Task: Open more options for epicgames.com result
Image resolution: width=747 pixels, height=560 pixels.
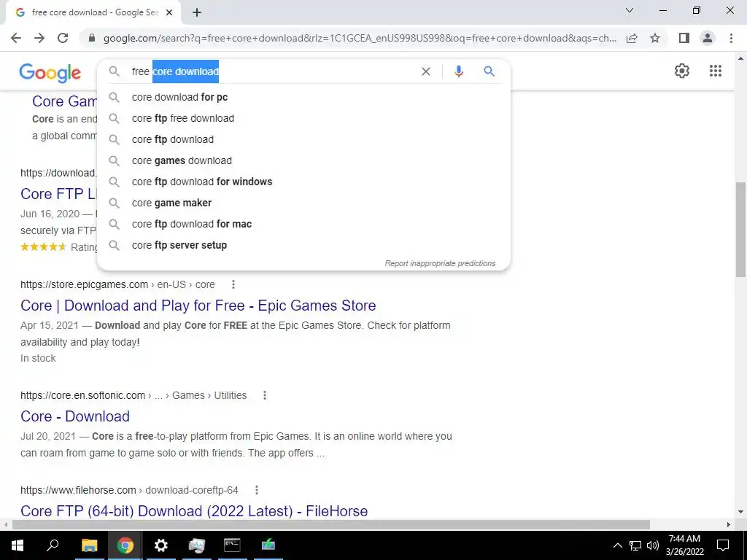Action: 233,284
